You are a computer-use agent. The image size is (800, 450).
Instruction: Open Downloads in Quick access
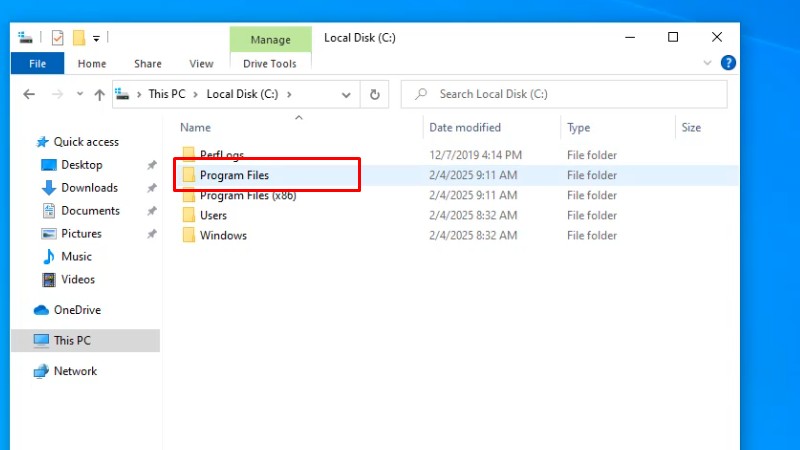pyautogui.click(x=89, y=188)
